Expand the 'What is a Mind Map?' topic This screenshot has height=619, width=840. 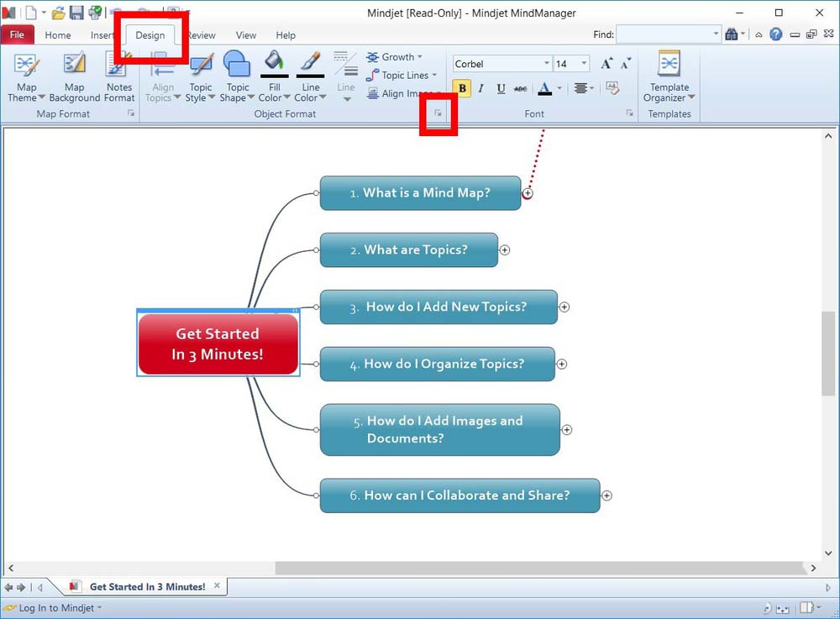[528, 193]
